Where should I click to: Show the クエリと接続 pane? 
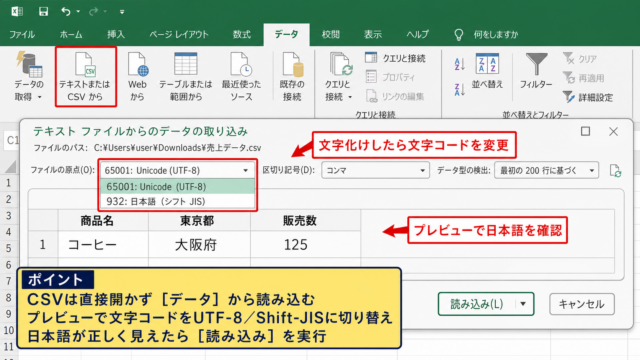point(396,58)
